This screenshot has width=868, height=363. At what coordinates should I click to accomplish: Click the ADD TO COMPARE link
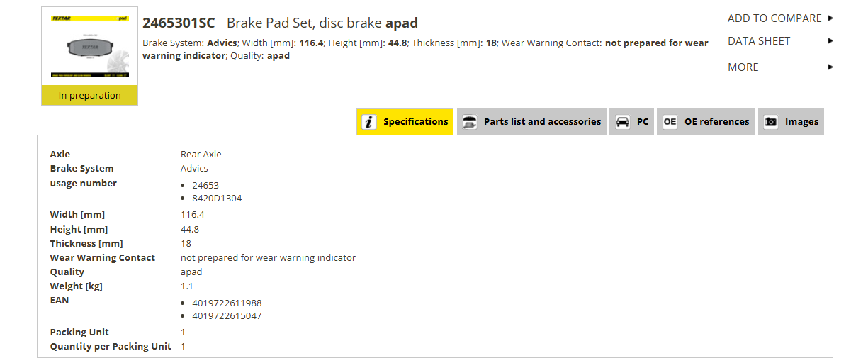coord(774,18)
